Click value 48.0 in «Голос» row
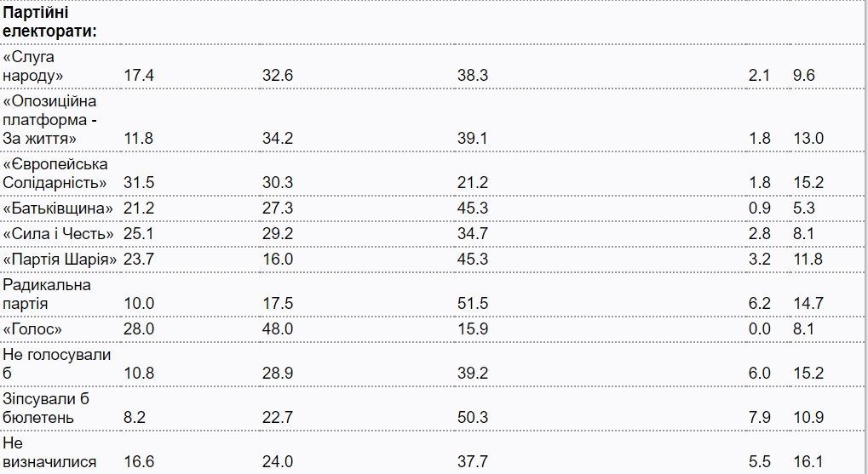This screenshot has width=868, height=474. [x=278, y=328]
